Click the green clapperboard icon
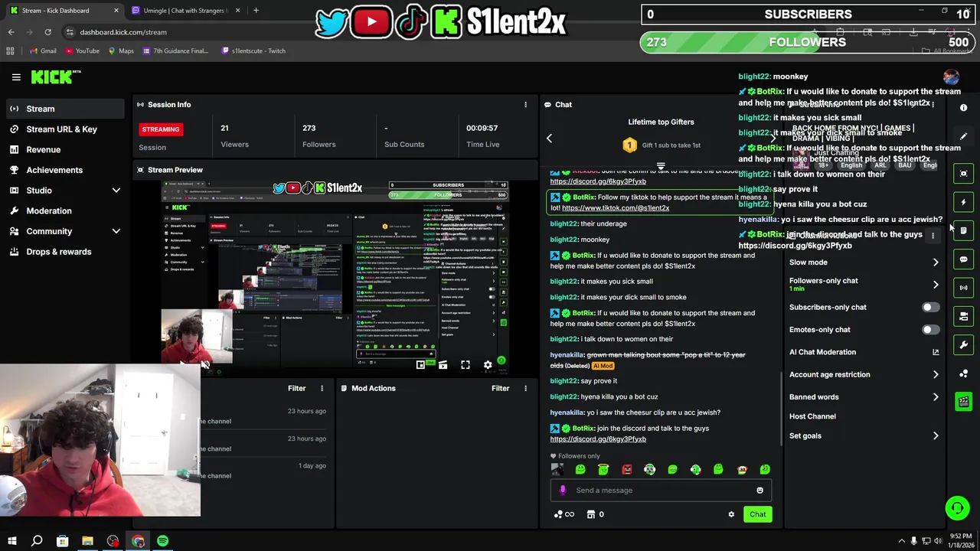 click(x=964, y=402)
